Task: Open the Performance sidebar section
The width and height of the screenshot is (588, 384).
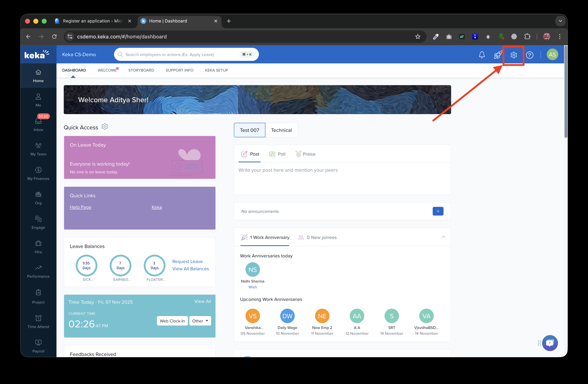Action: [38, 271]
